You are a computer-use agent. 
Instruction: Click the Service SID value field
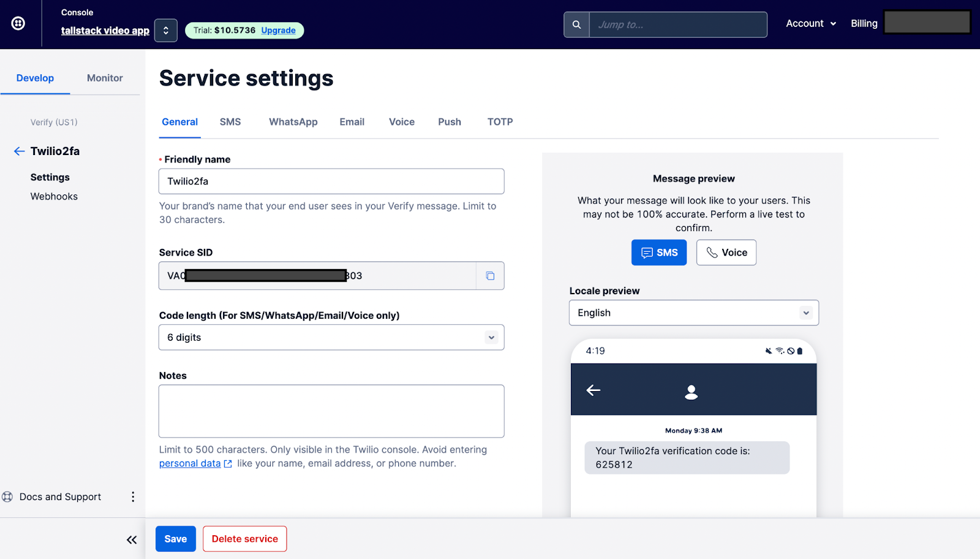point(317,276)
